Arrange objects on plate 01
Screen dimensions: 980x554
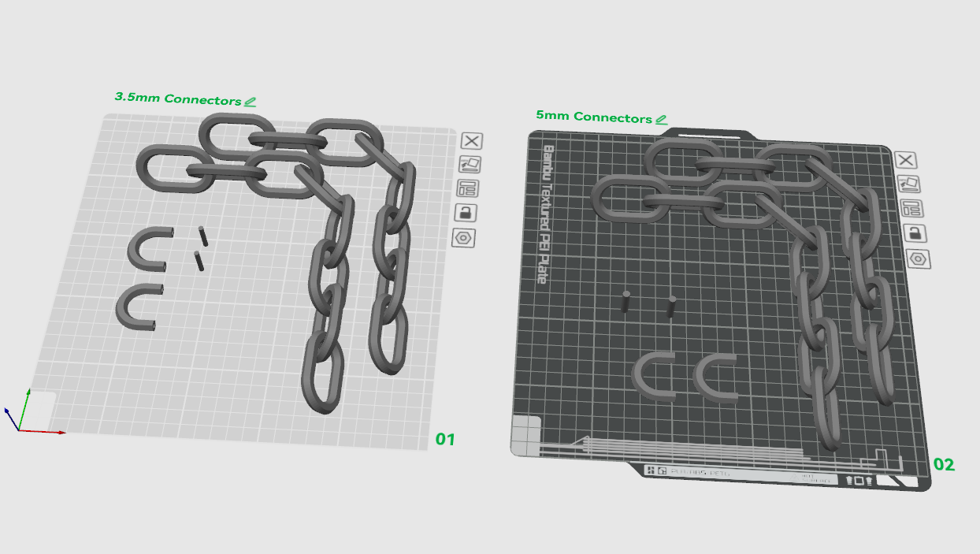click(467, 188)
